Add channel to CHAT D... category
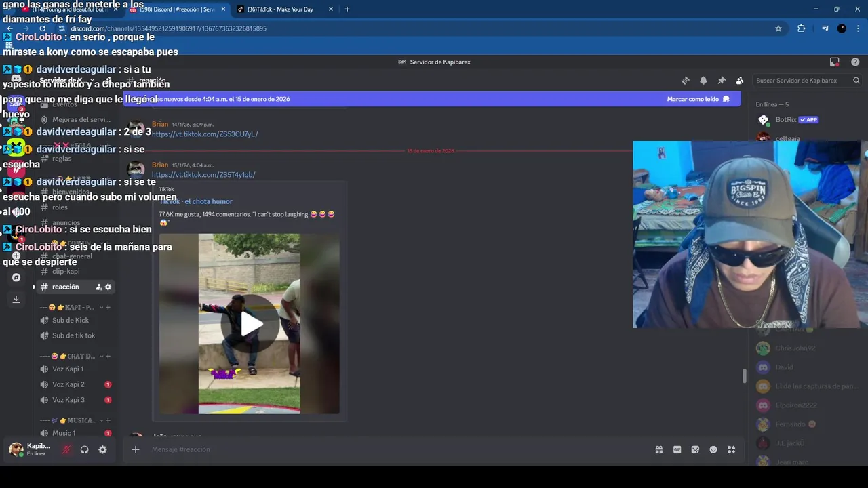Image resolution: width=868 pixels, height=488 pixels. point(108,356)
